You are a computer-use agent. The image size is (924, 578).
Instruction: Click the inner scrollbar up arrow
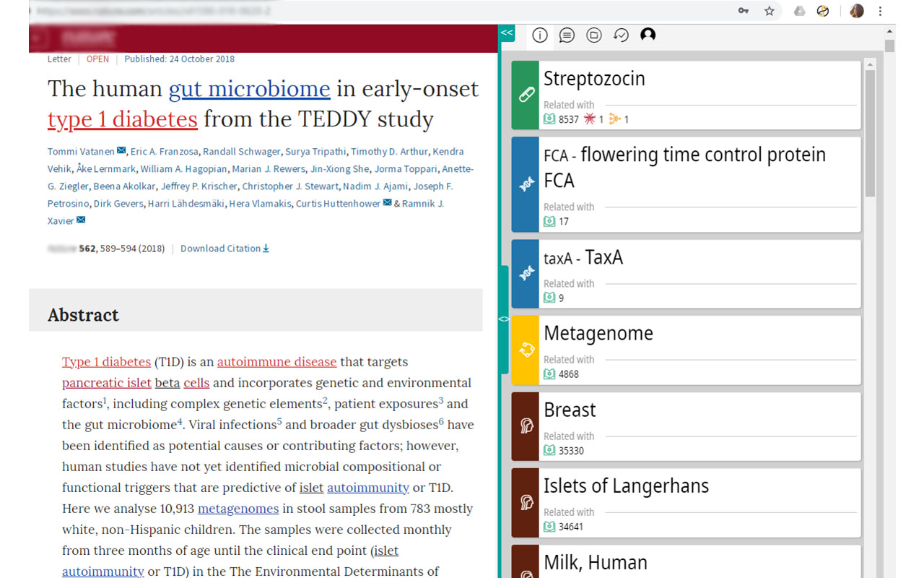[870, 64]
